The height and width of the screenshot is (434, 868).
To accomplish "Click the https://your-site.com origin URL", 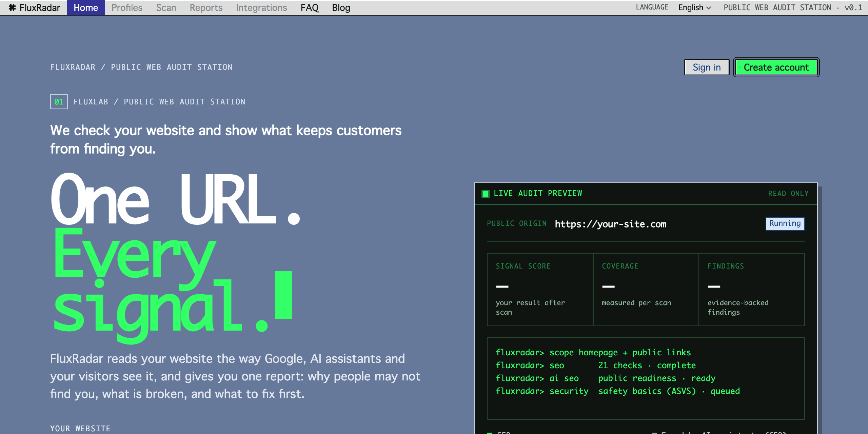I will 610,224.
